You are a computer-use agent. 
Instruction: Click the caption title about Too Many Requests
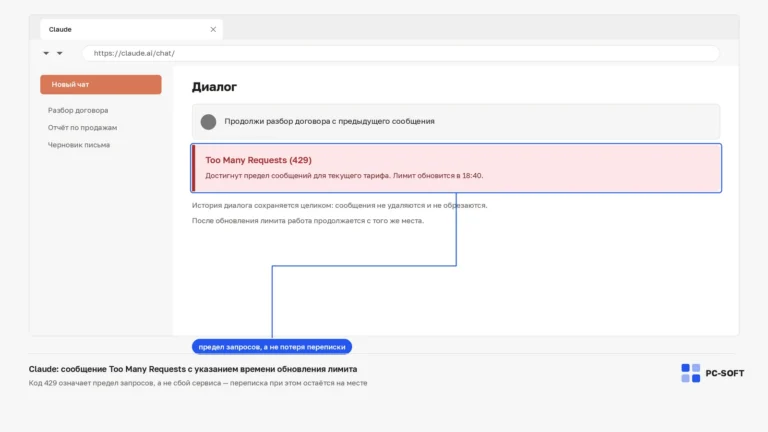pos(192,369)
